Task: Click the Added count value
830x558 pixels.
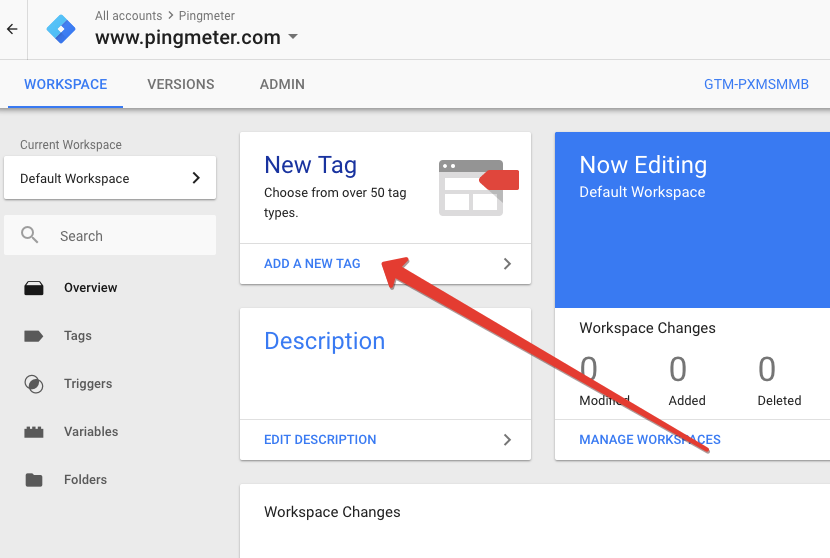Action: tap(678, 369)
